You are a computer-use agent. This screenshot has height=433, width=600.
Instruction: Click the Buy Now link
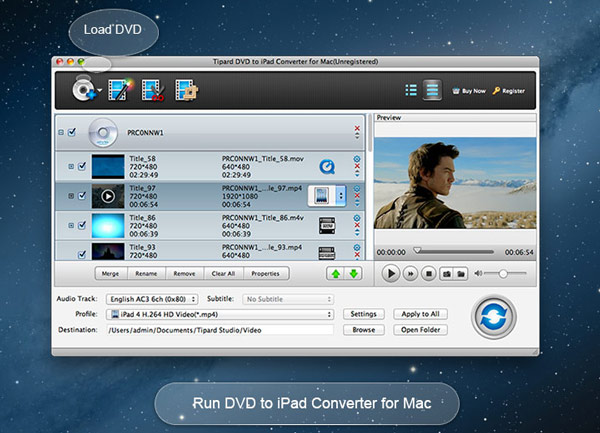468,91
